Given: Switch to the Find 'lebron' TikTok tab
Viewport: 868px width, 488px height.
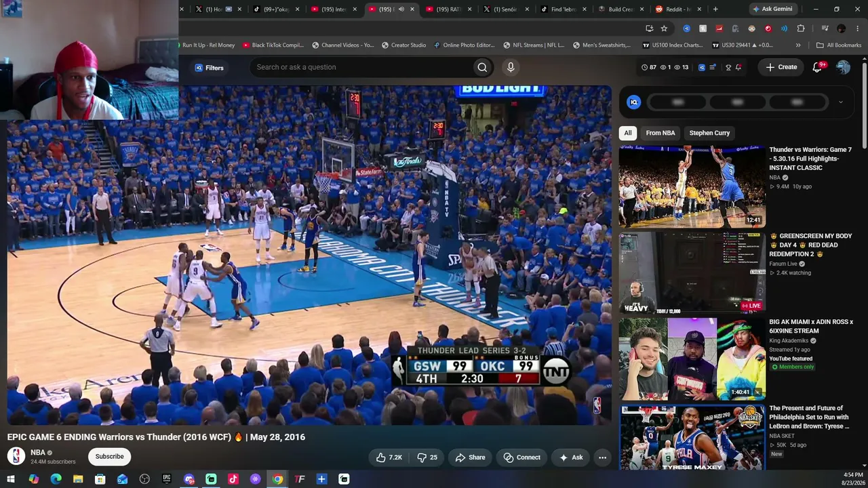Looking at the screenshot, I should [564, 9].
